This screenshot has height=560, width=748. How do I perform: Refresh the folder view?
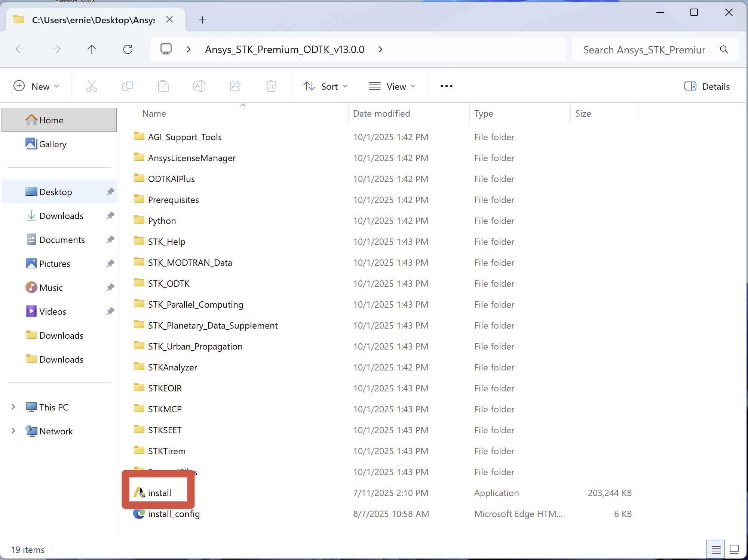coord(128,49)
